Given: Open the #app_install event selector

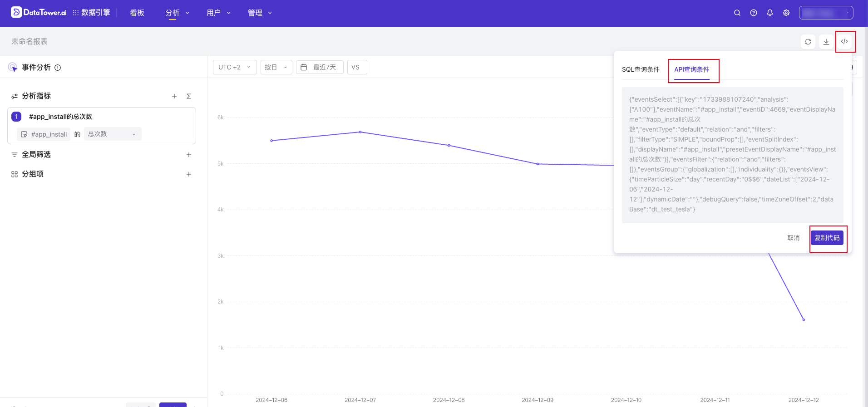Looking at the screenshot, I should click(44, 134).
